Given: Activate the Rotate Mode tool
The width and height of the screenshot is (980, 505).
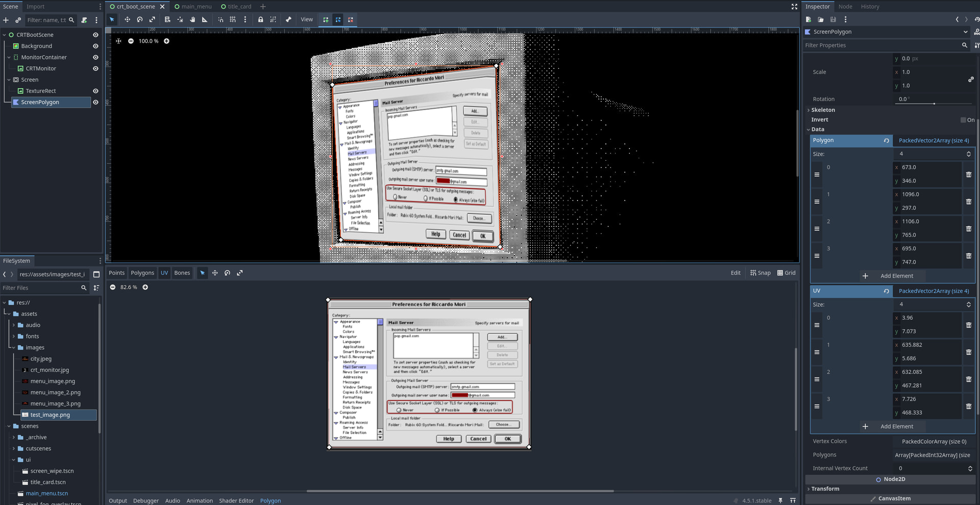Looking at the screenshot, I should coord(139,19).
